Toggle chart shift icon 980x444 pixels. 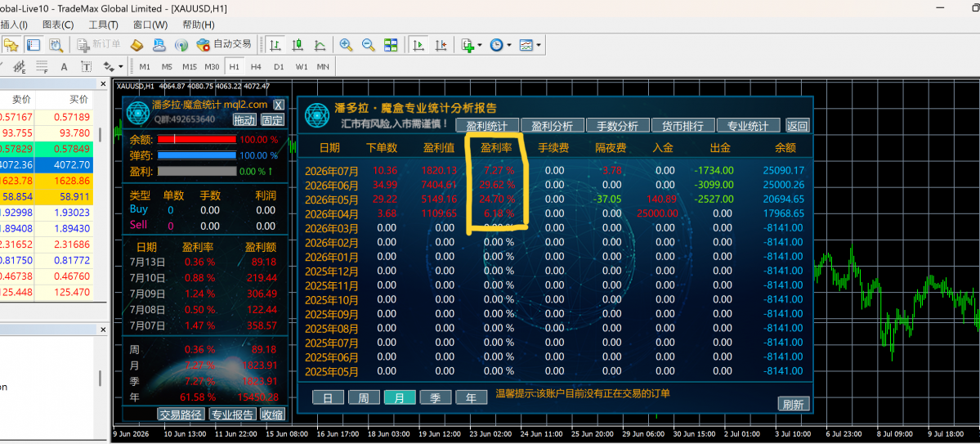coord(441,44)
